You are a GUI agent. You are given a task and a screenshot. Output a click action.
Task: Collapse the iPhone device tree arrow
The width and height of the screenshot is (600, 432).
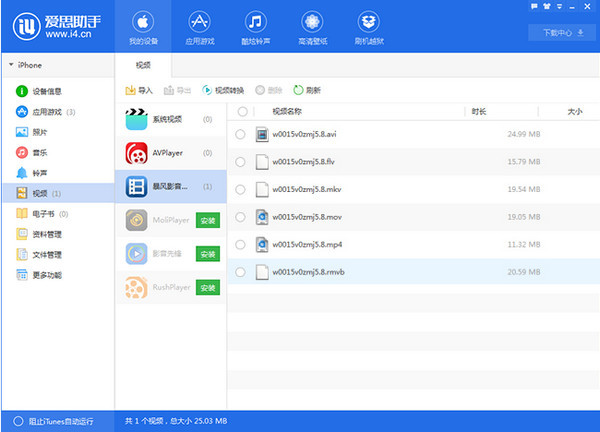tap(11, 65)
